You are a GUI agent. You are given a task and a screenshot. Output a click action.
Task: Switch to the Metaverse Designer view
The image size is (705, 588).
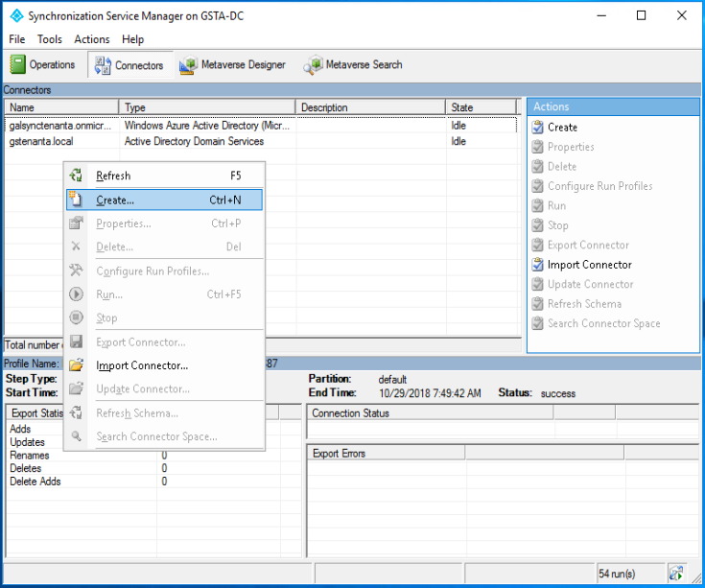point(232,65)
